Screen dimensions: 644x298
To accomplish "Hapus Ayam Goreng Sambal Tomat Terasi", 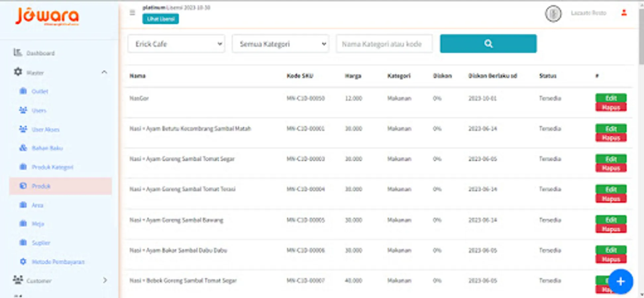I will 611,199.
